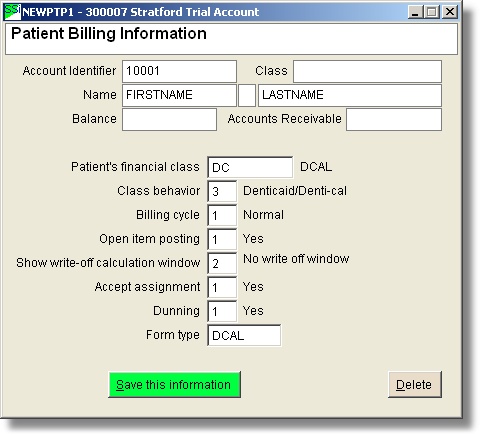This screenshot has width=481, height=437.
Task: Click the DCAL text beside financial class
Action: point(316,167)
